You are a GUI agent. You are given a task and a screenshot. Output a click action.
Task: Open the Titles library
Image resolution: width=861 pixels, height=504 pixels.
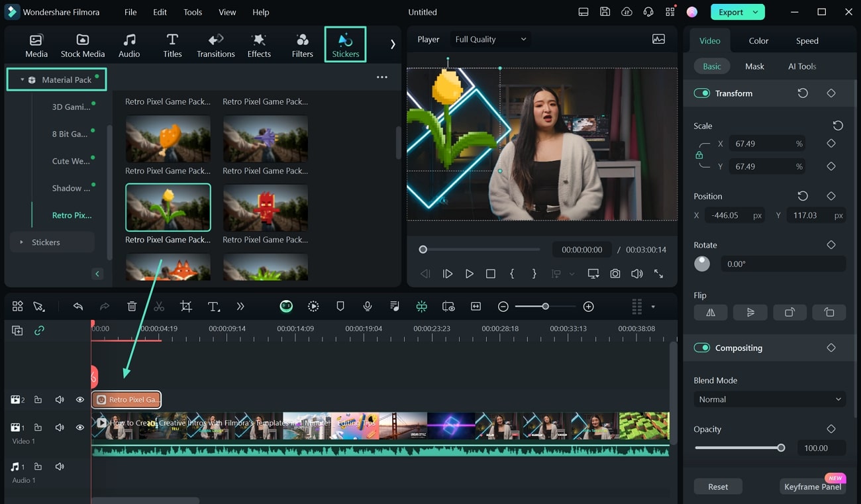[172, 45]
